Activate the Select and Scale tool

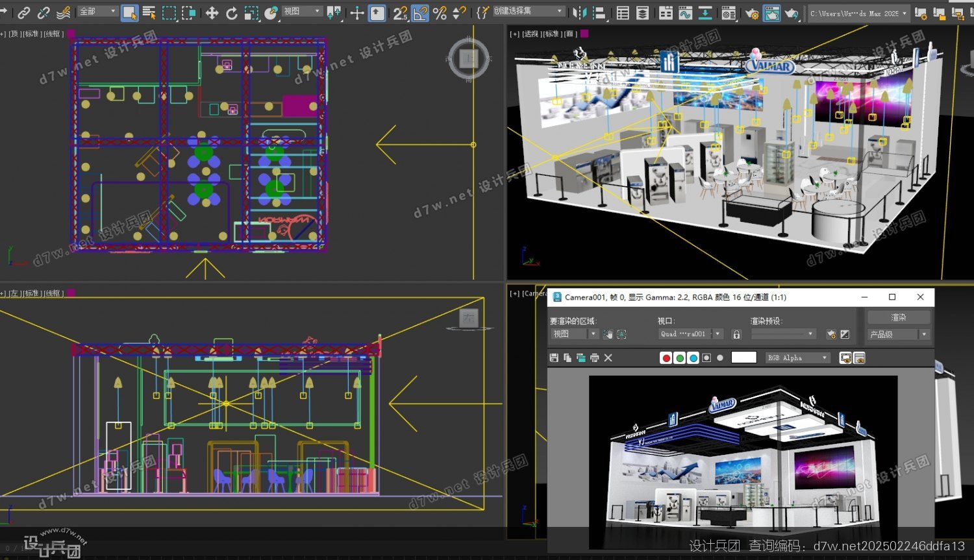(x=251, y=12)
